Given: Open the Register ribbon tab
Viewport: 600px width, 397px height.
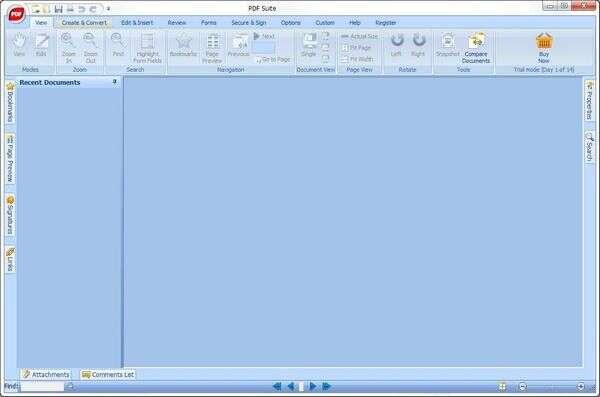Looking at the screenshot, I should [x=386, y=23].
